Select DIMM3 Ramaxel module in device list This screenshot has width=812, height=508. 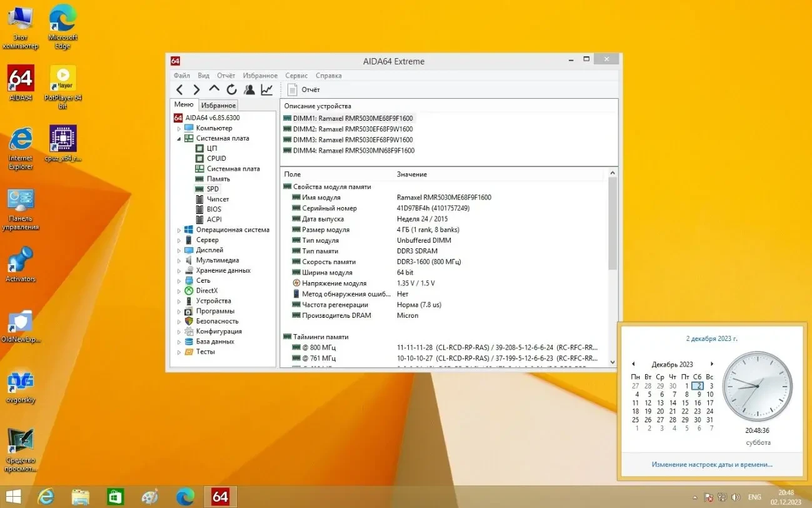tap(353, 140)
